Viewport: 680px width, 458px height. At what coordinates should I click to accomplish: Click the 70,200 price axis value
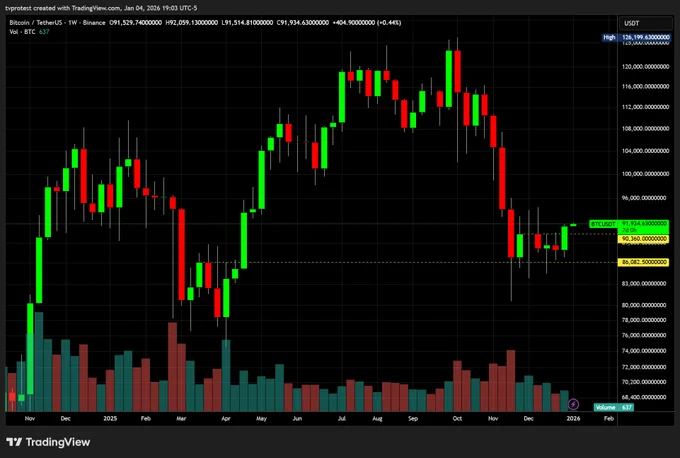coord(645,382)
